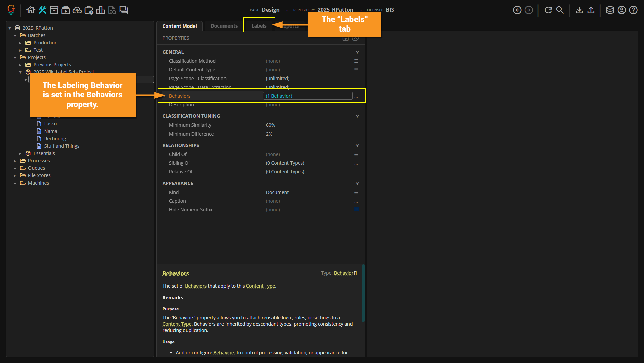Open the bar chart Stats icon

pos(100,10)
